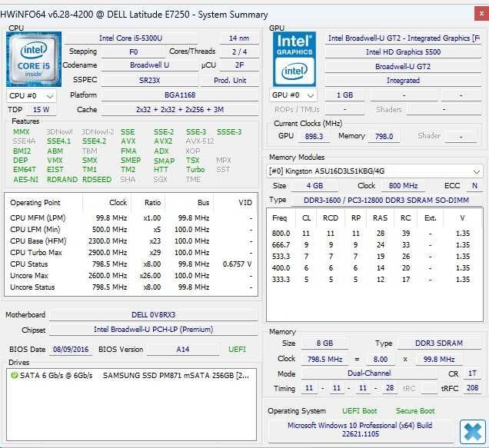This screenshot has width=489, height=448.
Task: Click the Motherboard DELL 0V8RX3 field
Action: (x=154, y=314)
